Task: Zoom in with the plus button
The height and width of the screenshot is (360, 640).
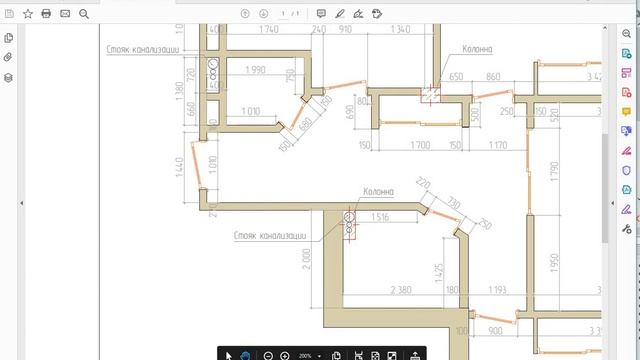Action: pos(285,356)
